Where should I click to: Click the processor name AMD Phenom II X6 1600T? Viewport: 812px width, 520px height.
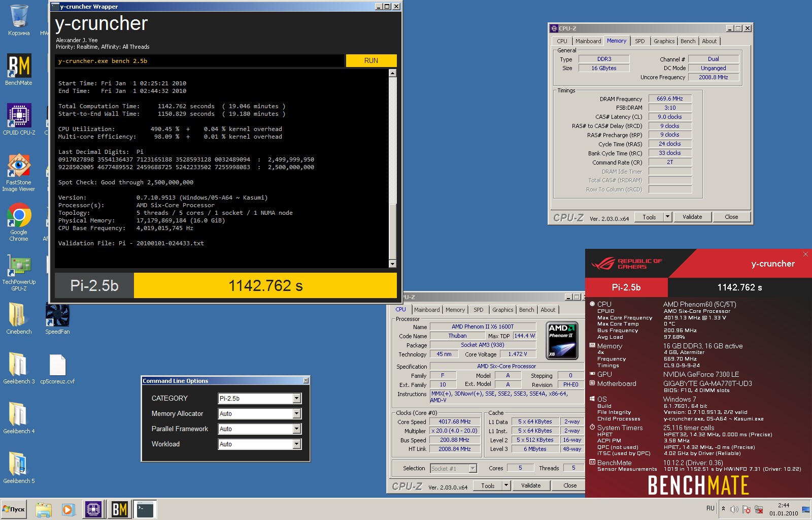click(483, 327)
